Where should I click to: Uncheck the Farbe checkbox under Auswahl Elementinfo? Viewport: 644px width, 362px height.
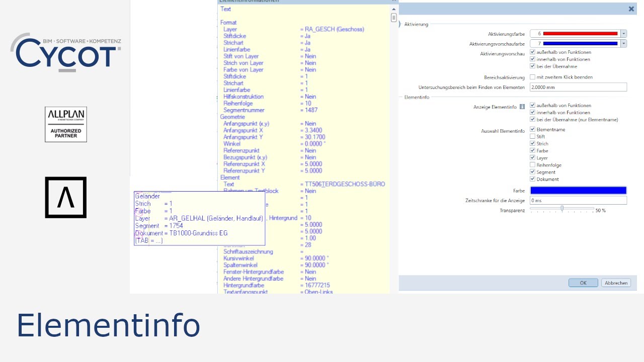click(532, 150)
